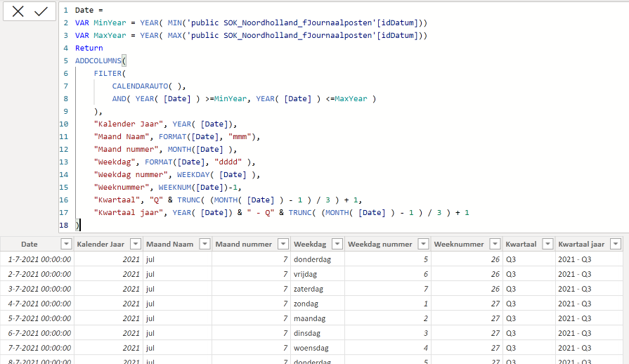
Task: Click the WEEKDAY function in line 14
Action: click(193, 175)
